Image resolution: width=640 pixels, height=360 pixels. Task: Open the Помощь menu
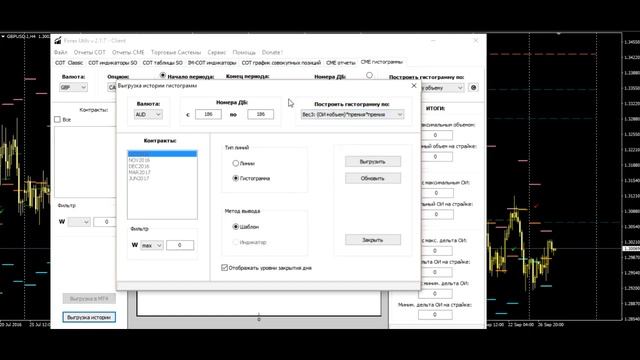point(244,52)
